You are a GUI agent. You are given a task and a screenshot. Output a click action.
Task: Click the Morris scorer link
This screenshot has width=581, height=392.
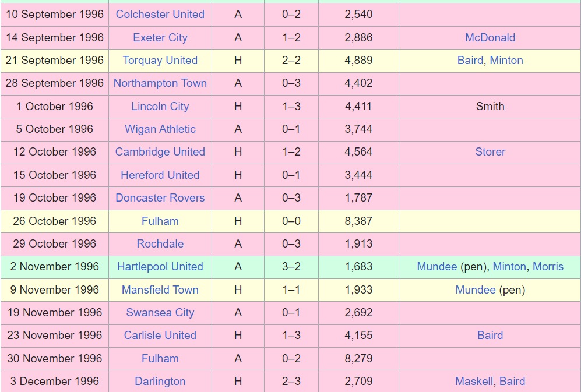(548, 267)
